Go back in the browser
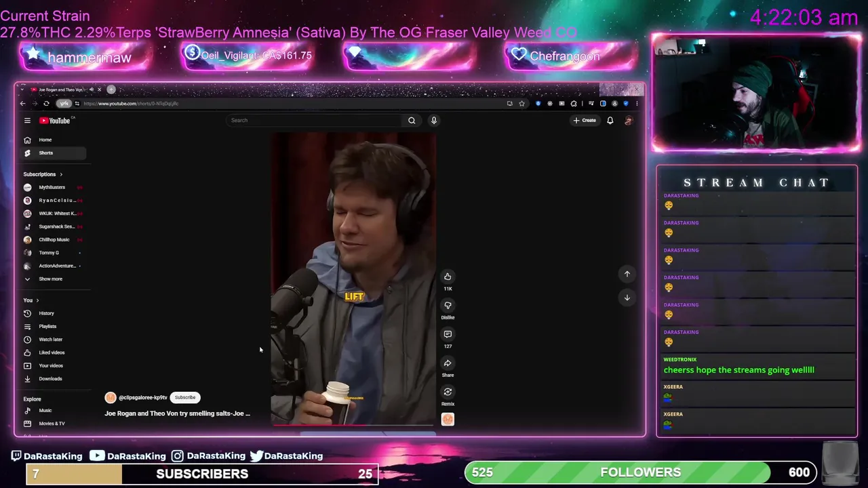868x488 pixels. [22, 104]
